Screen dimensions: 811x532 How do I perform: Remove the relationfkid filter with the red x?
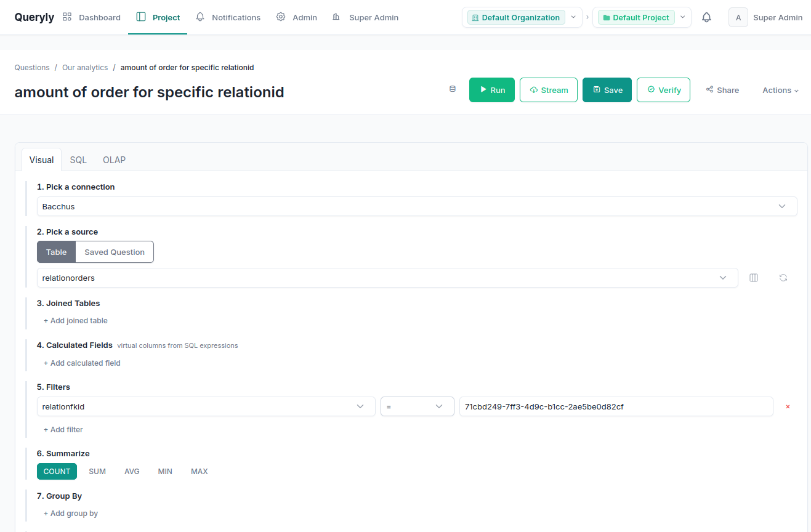[788, 406]
